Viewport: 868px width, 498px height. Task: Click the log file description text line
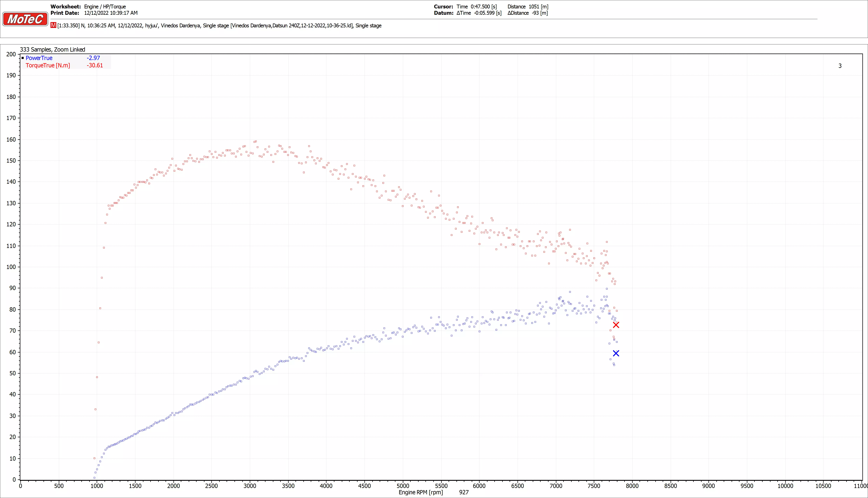point(219,26)
